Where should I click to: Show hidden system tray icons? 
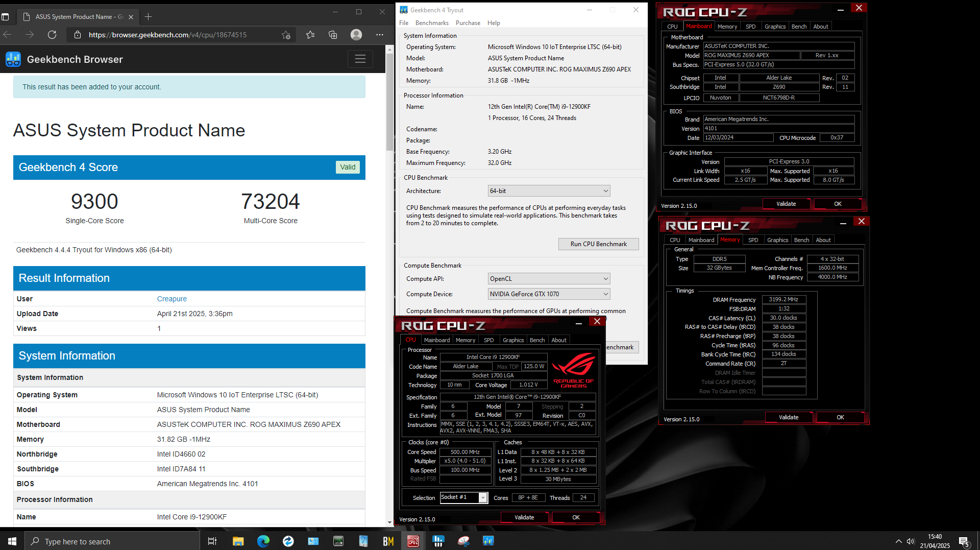click(x=898, y=541)
